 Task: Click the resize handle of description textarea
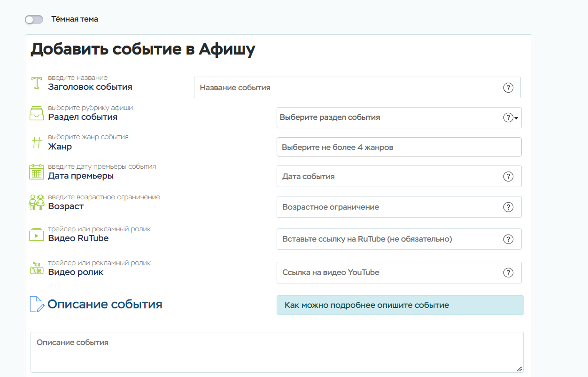tap(519, 369)
